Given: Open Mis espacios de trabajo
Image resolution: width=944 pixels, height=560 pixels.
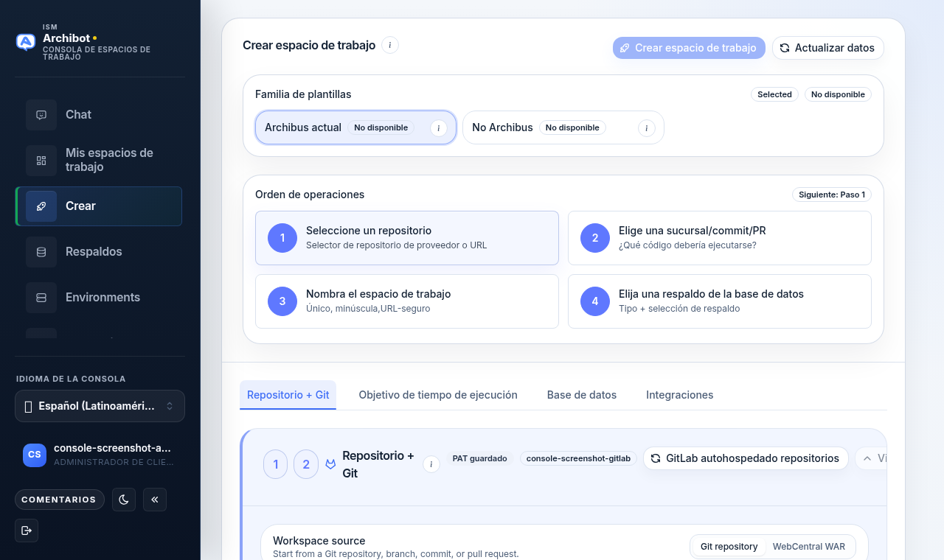Looking at the screenshot, I should 99,160.
